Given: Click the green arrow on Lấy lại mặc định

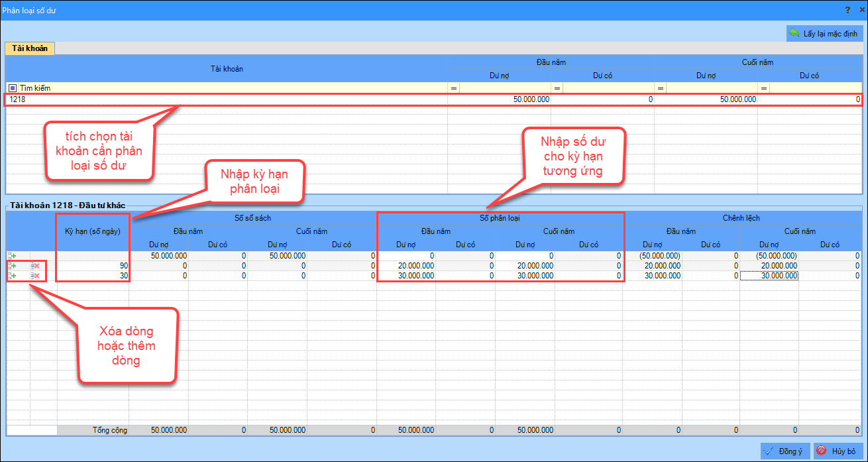Looking at the screenshot, I should (x=794, y=33).
